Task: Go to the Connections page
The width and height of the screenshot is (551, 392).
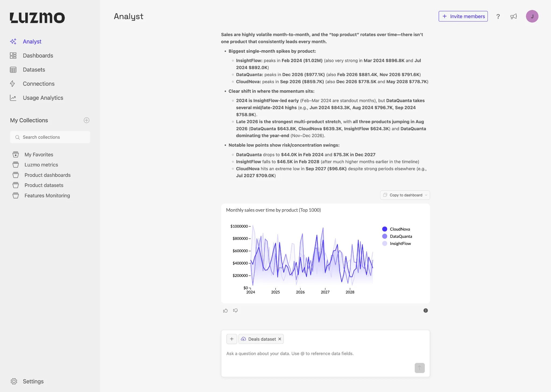Action: click(39, 84)
